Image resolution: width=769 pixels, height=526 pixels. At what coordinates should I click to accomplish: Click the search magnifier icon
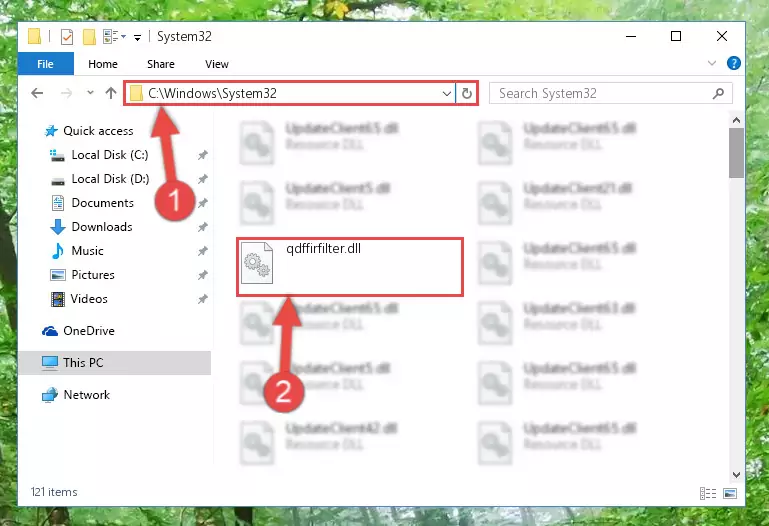[x=718, y=93]
